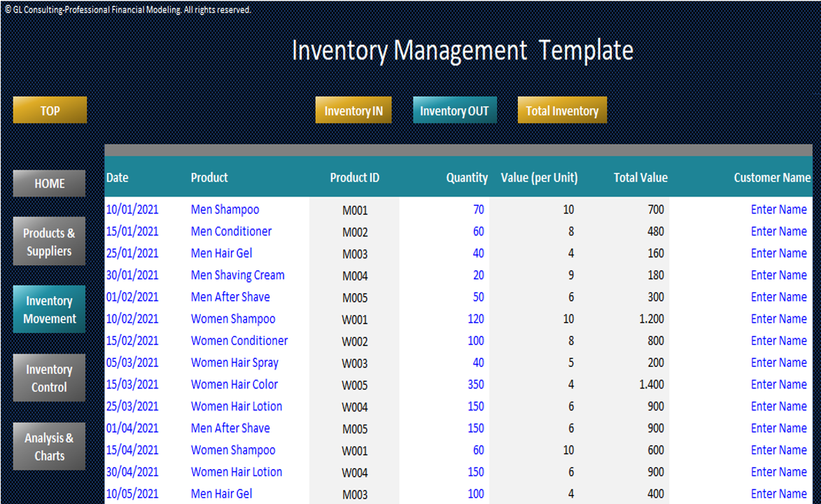Click the Quantity column header
This screenshot has width=821, height=504.
tap(467, 178)
